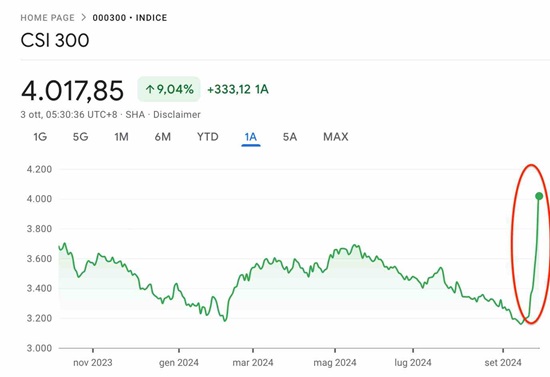This screenshot has width=550, height=377.
Task: Switch chart to 1M range
Action: pyautogui.click(x=121, y=137)
